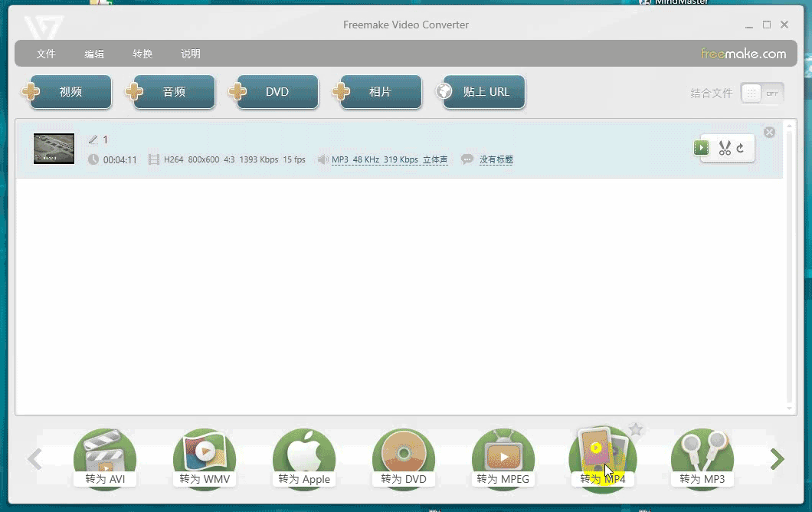Open the 文件 menu
This screenshot has height=512, width=812.
(46, 54)
